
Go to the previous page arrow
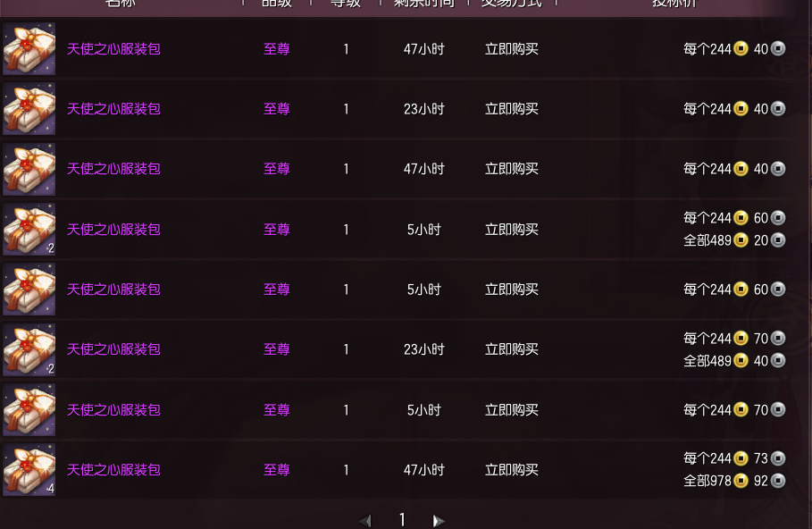[x=365, y=520]
